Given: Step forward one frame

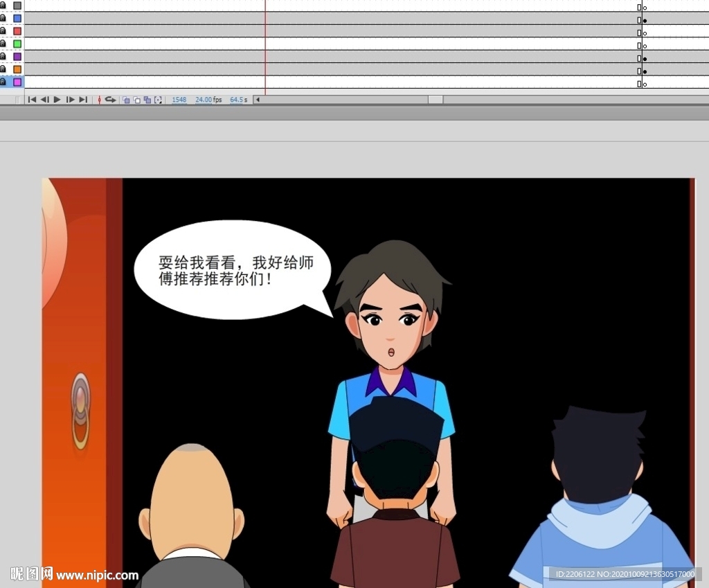Looking at the screenshot, I should [70, 100].
